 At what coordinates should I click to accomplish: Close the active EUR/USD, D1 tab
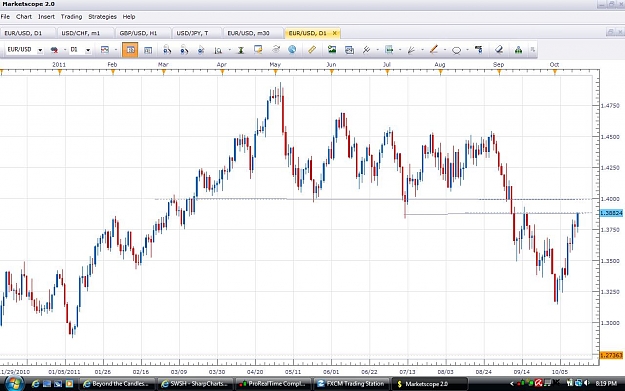click(x=334, y=33)
